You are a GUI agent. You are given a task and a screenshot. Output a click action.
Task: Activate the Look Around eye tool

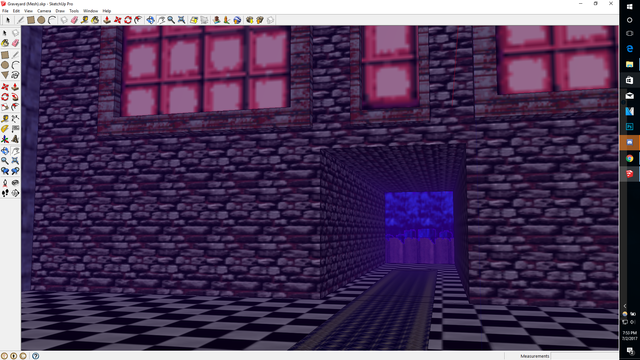[x=15, y=183]
